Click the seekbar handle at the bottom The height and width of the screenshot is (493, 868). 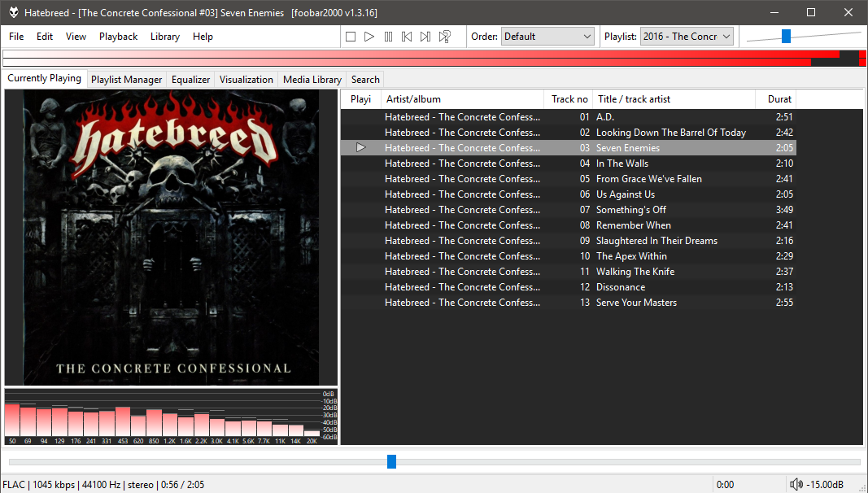[x=391, y=461]
